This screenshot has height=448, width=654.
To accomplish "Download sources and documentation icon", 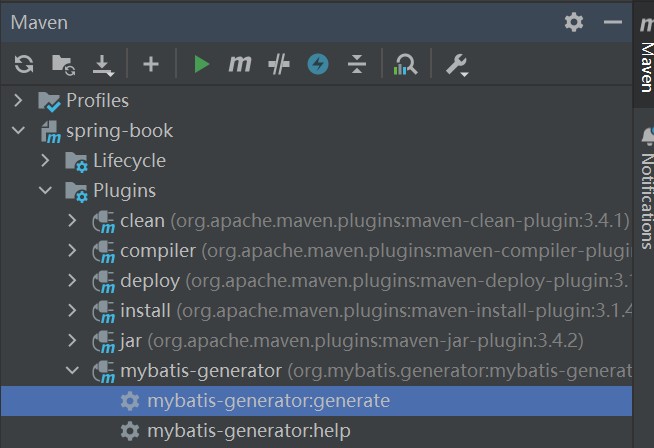I will (x=103, y=65).
